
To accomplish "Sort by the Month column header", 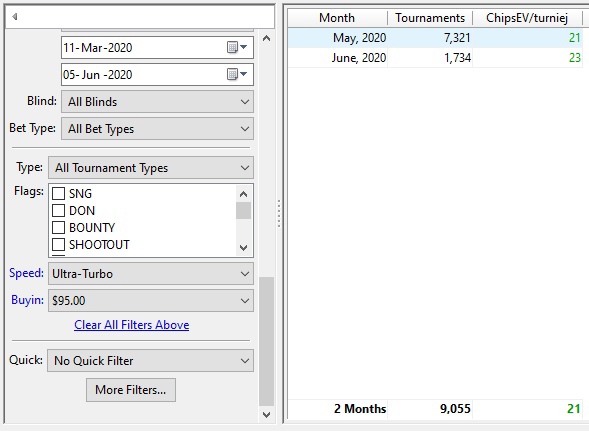I will tap(338, 18).
